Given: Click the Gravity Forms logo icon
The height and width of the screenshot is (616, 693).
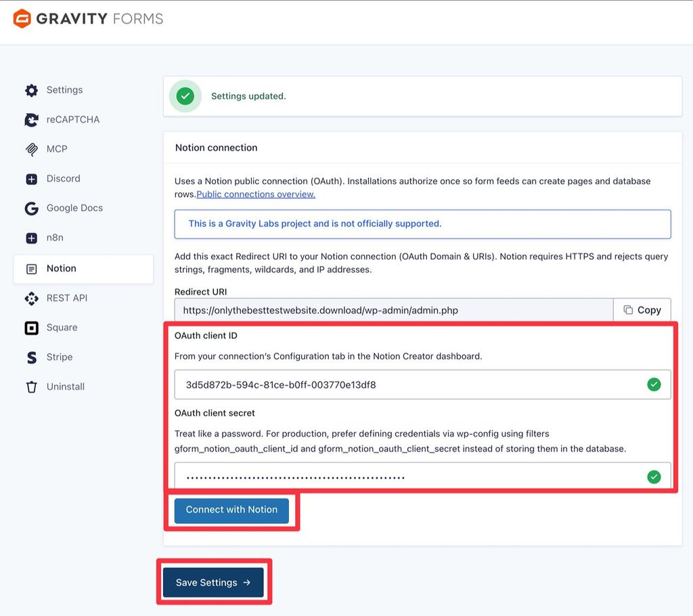Looking at the screenshot, I should click(x=22, y=18).
